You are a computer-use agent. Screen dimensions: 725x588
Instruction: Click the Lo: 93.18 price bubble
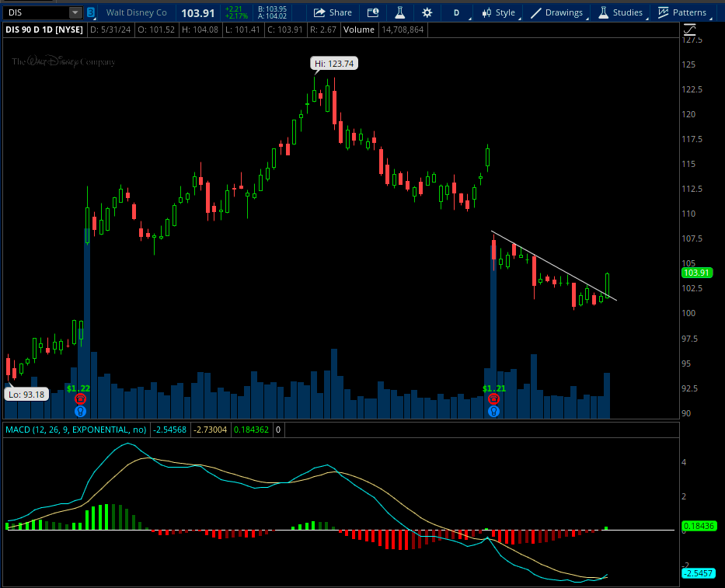tap(26, 395)
